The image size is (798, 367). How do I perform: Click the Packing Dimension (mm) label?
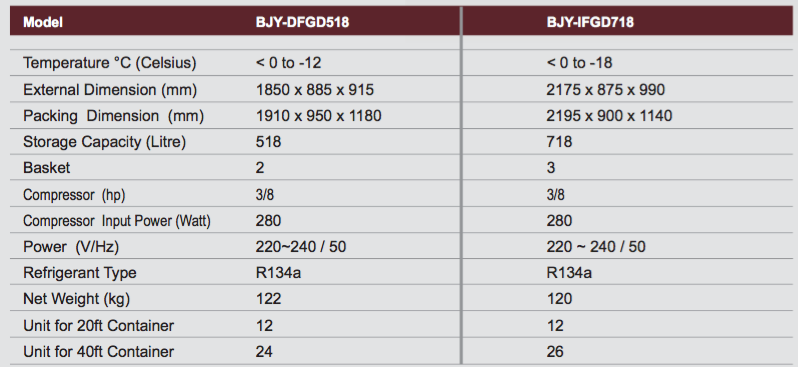click(113, 116)
